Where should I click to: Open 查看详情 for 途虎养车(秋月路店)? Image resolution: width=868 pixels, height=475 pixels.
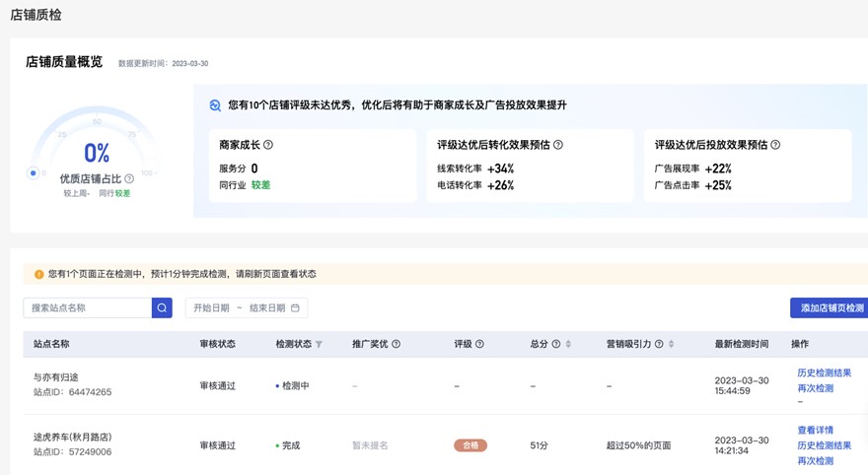pyautogui.click(x=815, y=431)
